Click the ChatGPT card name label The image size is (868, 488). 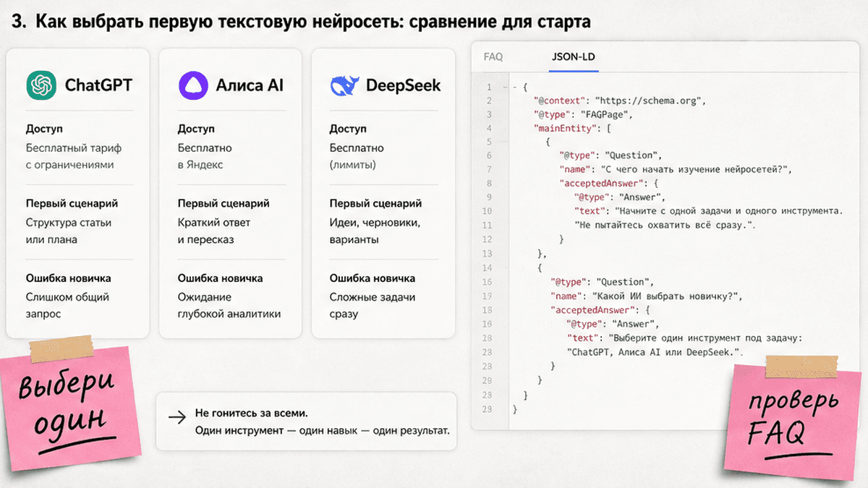tap(98, 85)
